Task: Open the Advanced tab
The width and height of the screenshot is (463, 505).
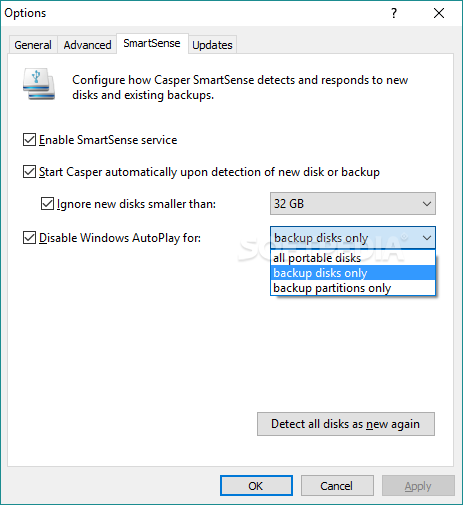Action: point(87,45)
